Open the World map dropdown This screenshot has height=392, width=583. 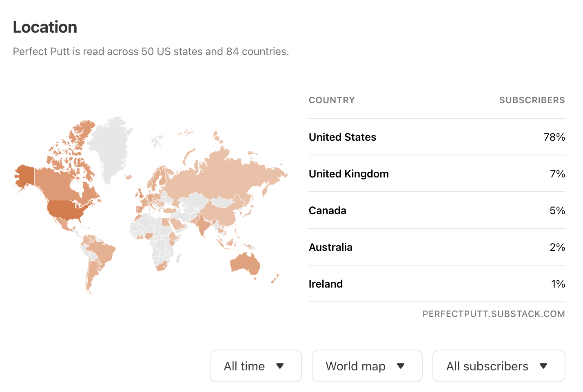click(367, 366)
